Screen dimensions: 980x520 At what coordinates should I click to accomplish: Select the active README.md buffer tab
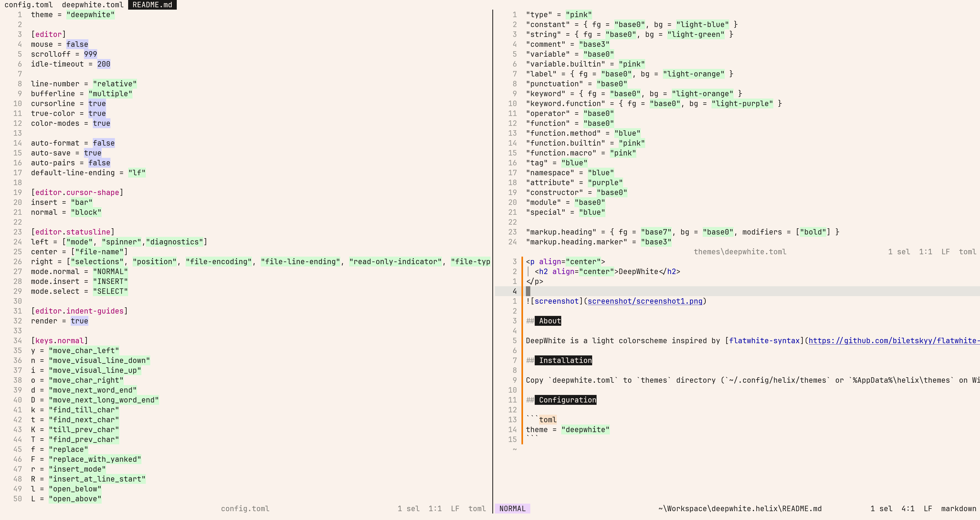152,5
